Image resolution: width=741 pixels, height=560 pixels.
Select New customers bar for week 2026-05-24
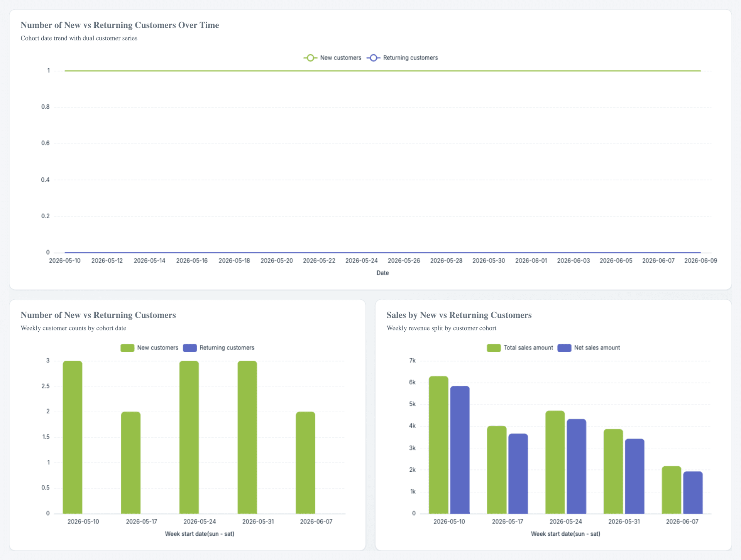click(189, 437)
